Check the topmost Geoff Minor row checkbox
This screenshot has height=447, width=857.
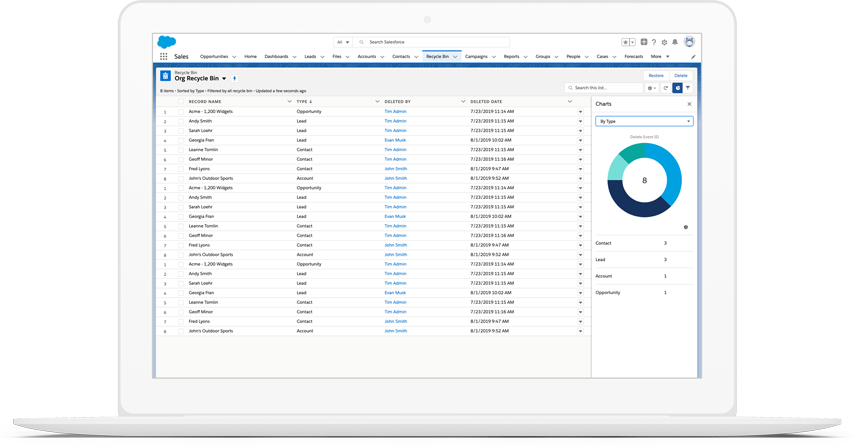181,160
